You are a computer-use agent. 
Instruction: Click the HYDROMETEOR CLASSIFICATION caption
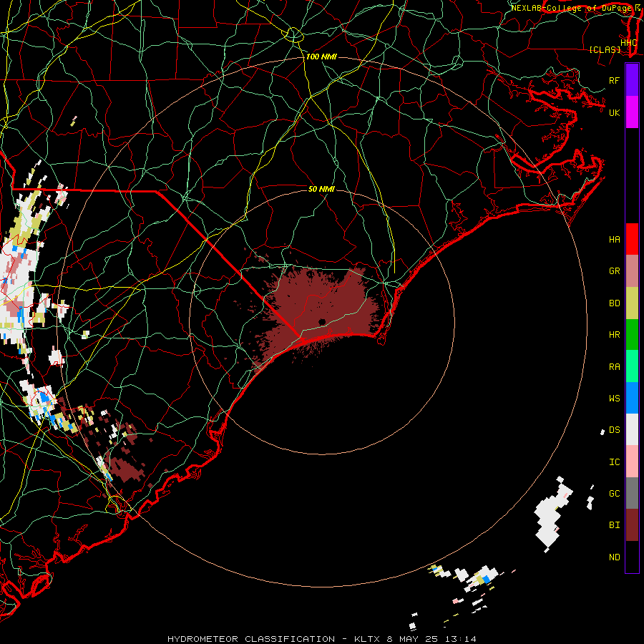(x=251, y=639)
